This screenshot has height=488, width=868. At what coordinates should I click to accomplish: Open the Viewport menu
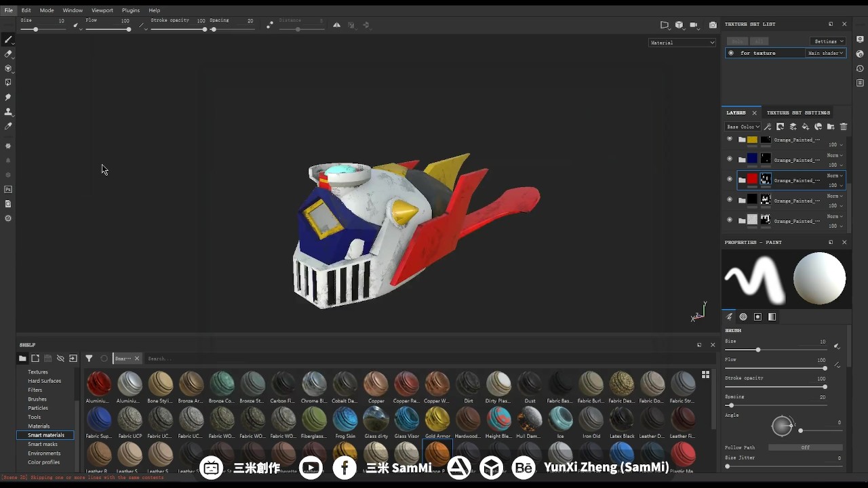click(x=102, y=10)
